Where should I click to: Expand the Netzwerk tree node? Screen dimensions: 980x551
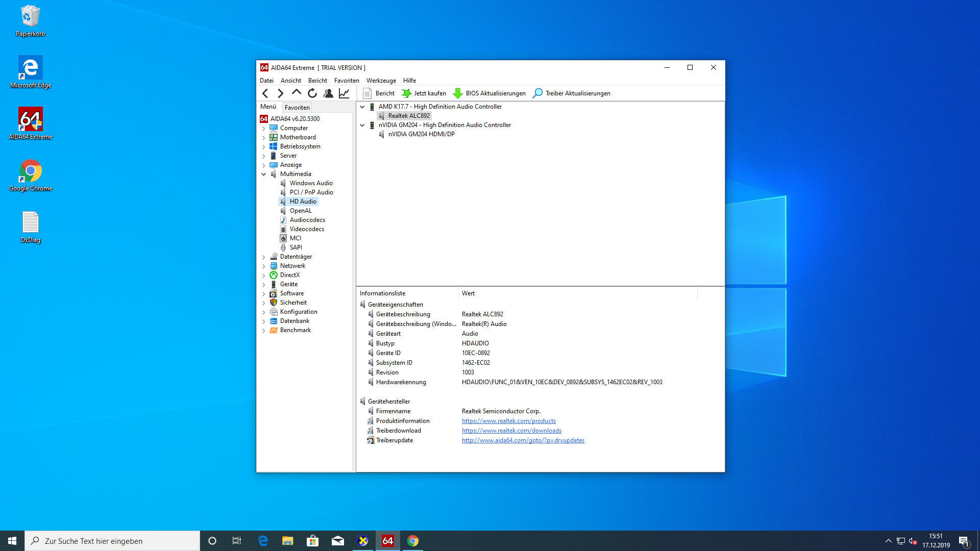(264, 266)
